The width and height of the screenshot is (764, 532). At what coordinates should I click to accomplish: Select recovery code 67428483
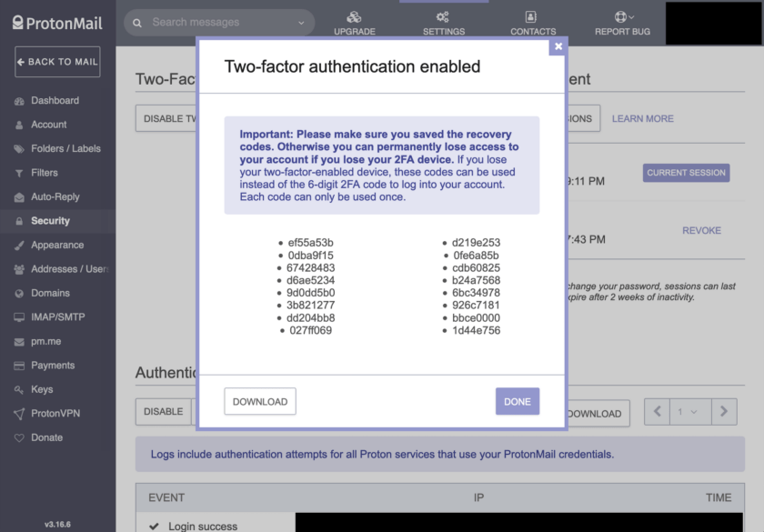[x=310, y=268]
